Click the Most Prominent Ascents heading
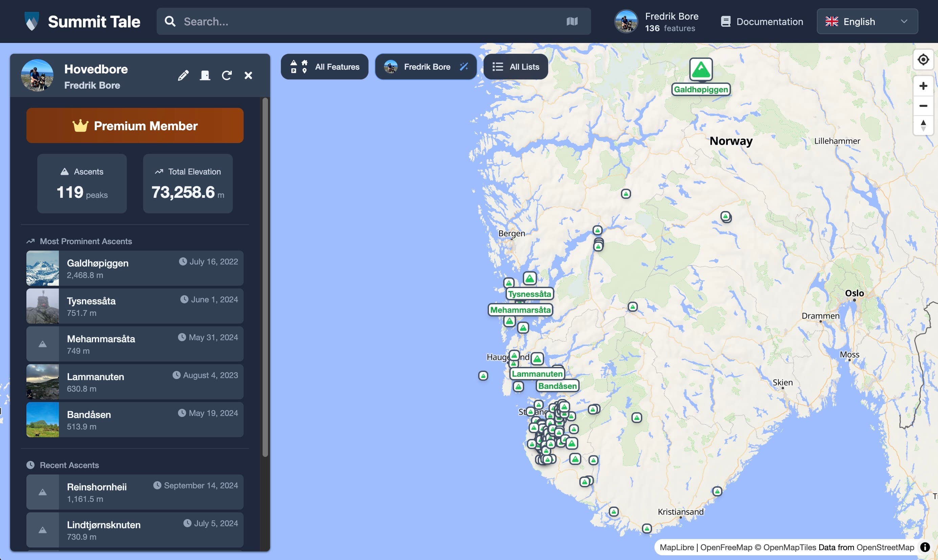Image resolution: width=938 pixels, height=560 pixels. click(86, 241)
